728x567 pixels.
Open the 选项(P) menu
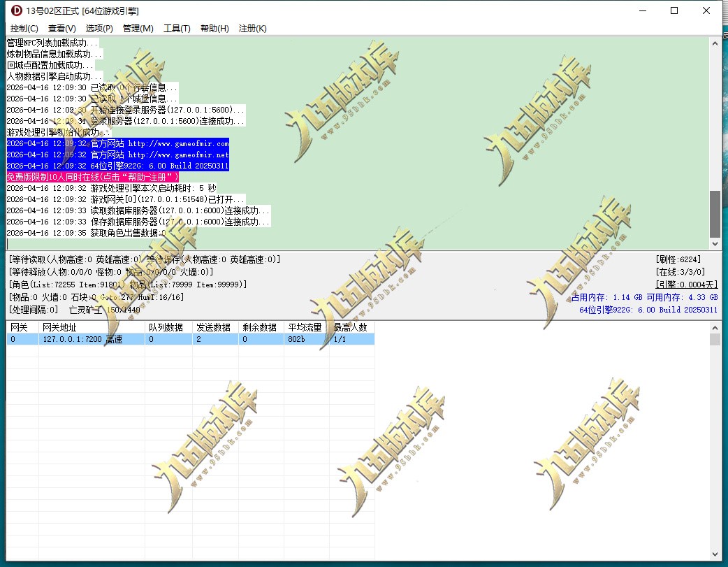coord(99,29)
